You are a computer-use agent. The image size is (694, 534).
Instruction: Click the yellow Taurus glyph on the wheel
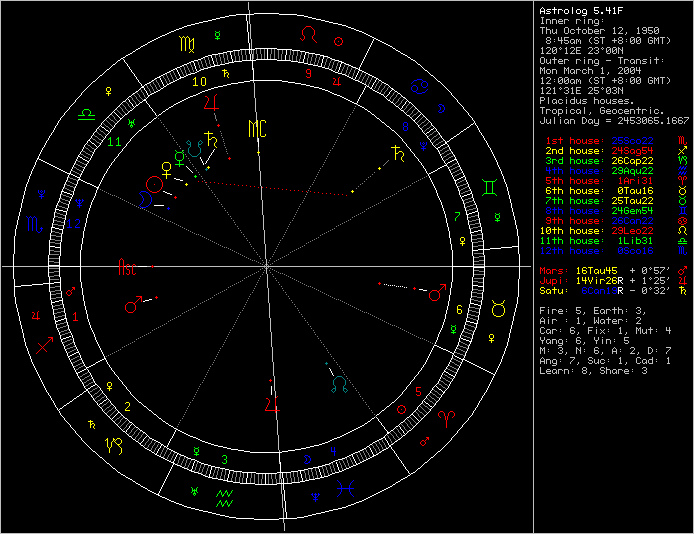pos(497,312)
